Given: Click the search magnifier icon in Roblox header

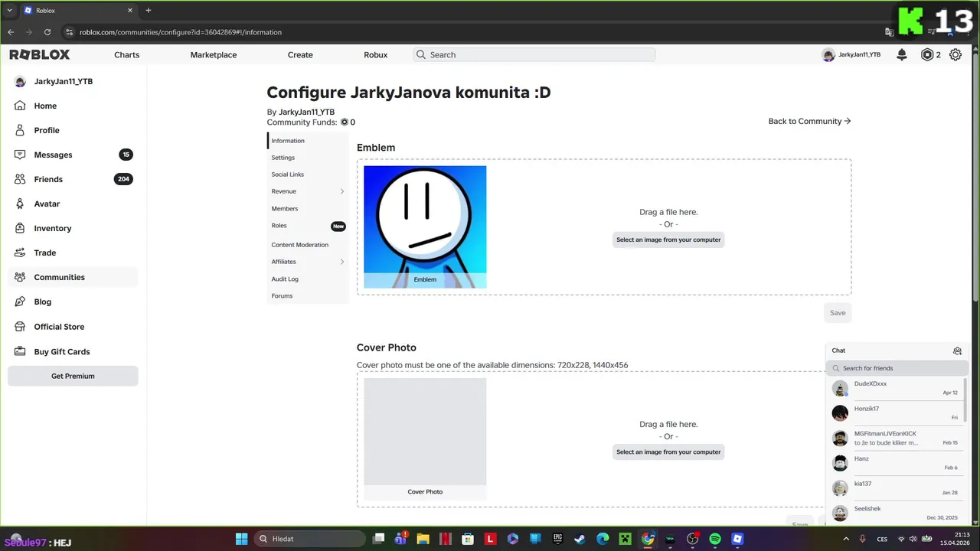Looking at the screenshot, I should pyautogui.click(x=420, y=55).
